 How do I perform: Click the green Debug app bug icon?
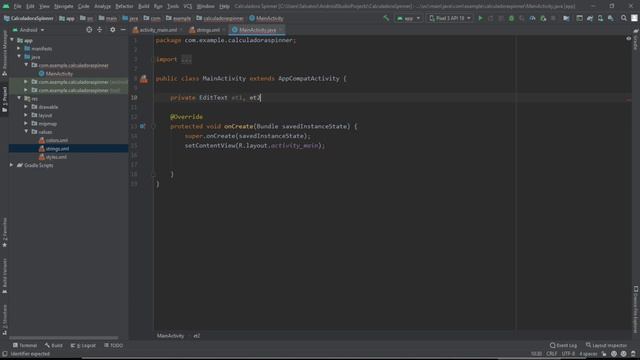tap(511, 18)
